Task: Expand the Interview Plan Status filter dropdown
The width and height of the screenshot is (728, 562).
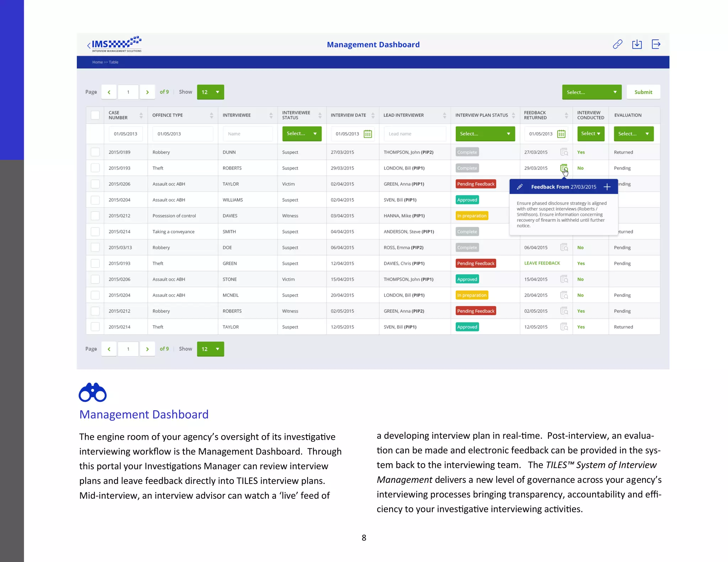Action: (485, 134)
